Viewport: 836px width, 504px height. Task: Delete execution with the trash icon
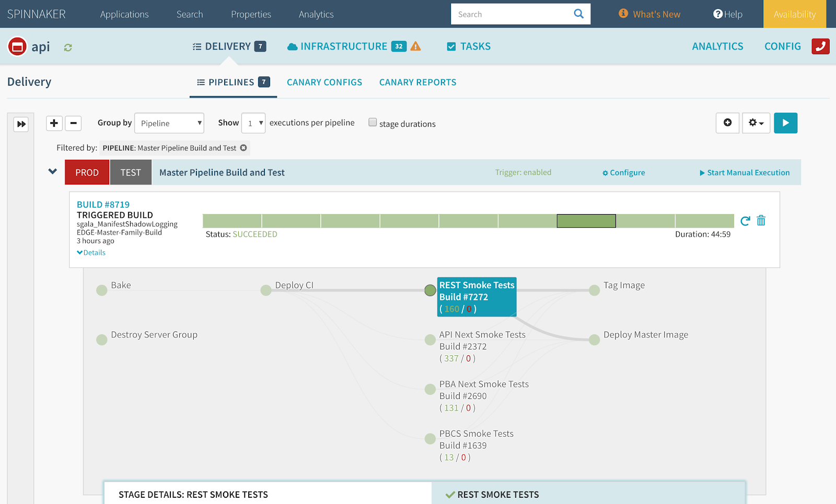(761, 221)
